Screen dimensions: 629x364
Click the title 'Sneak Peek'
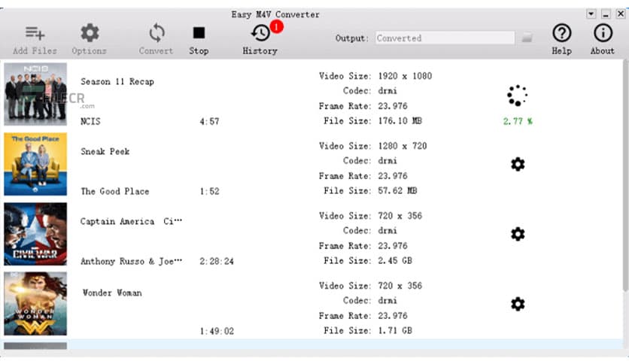(105, 151)
